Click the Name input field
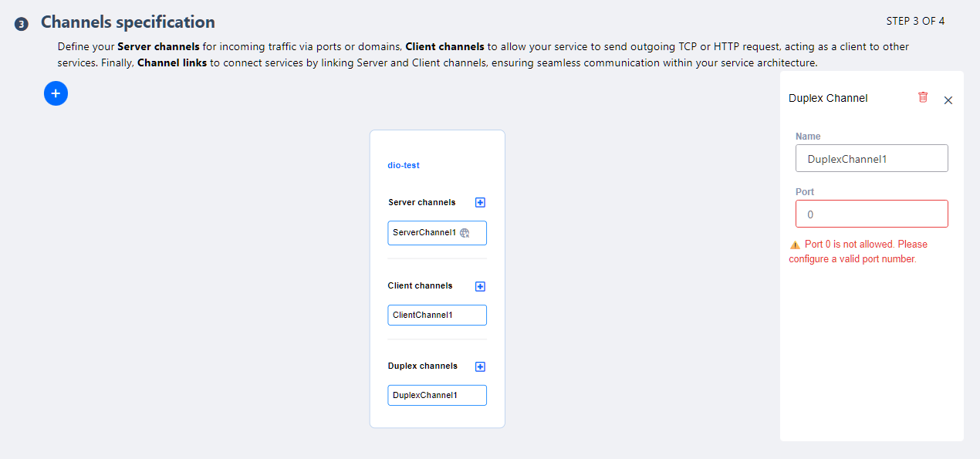This screenshot has height=459, width=980. [x=871, y=158]
